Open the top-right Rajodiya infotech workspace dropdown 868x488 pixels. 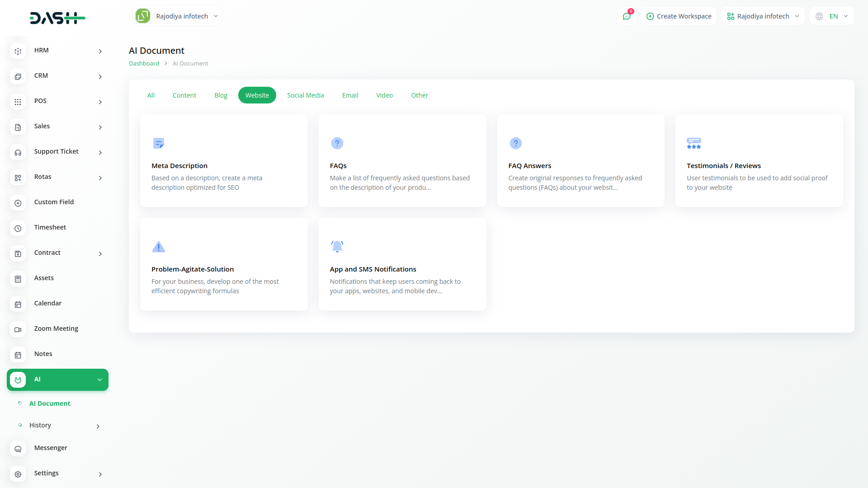click(x=763, y=16)
